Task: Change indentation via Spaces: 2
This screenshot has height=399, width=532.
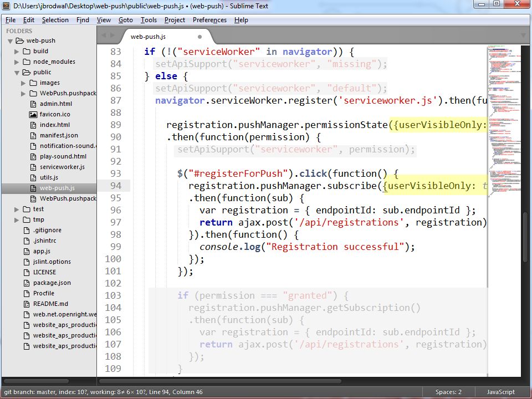Action: pyautogui.click(x=448, y=392)
